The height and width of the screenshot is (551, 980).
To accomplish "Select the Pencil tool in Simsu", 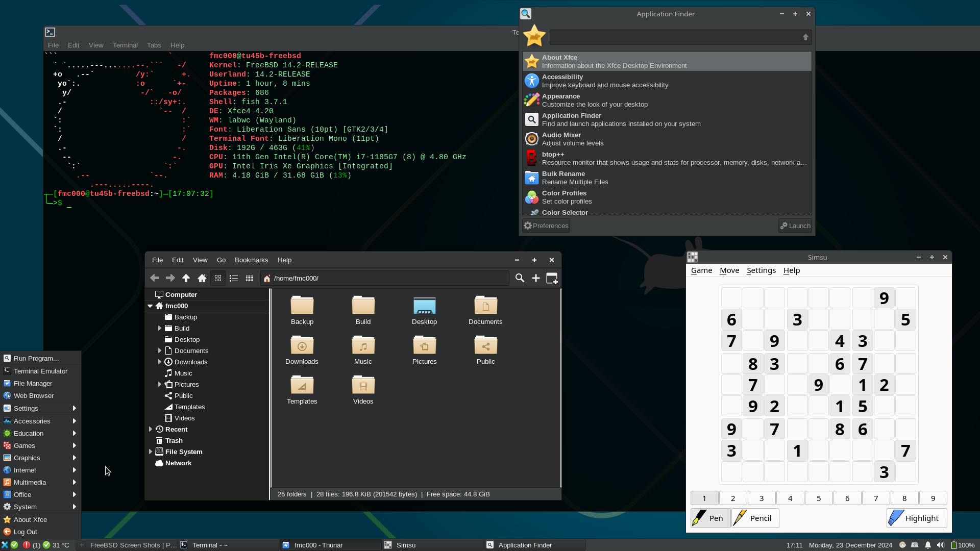I will [754, 518].
